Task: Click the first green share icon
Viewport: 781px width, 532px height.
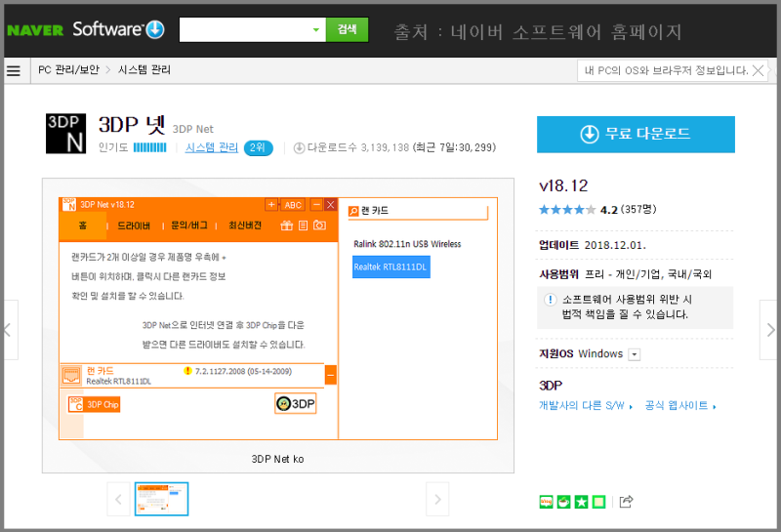Action: [547, 502]
